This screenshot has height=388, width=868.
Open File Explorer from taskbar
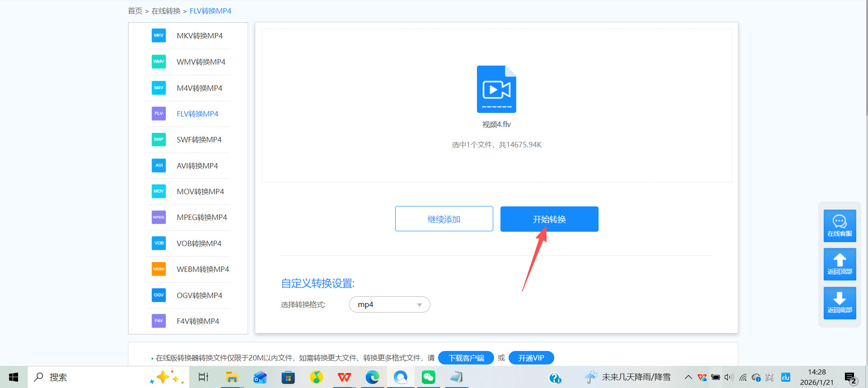(x=232, y=377)
